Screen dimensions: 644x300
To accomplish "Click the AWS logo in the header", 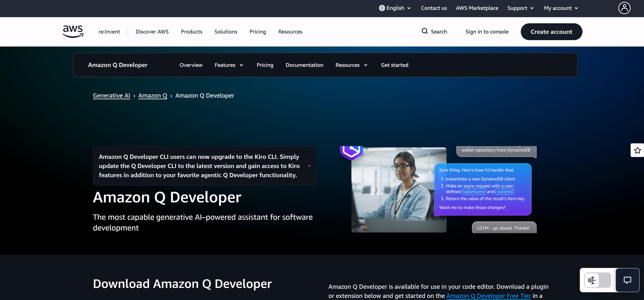I will click(x=73, y=31).
